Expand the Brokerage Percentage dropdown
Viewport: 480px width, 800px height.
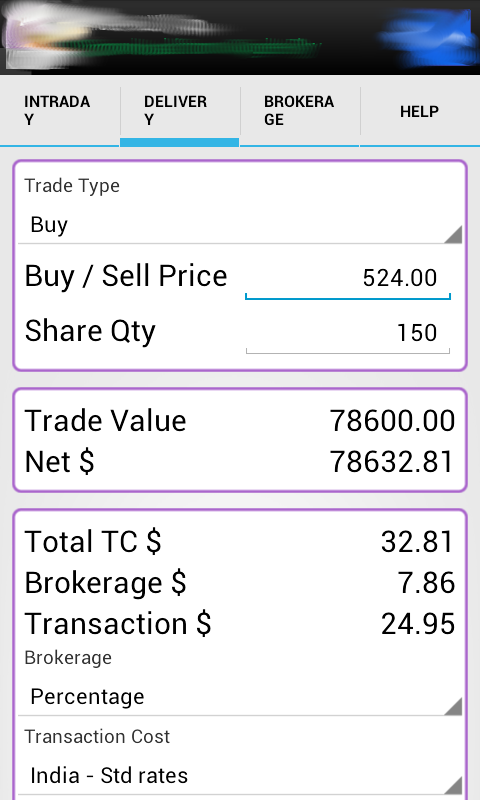pyautogui.click(x=240, y=697)
